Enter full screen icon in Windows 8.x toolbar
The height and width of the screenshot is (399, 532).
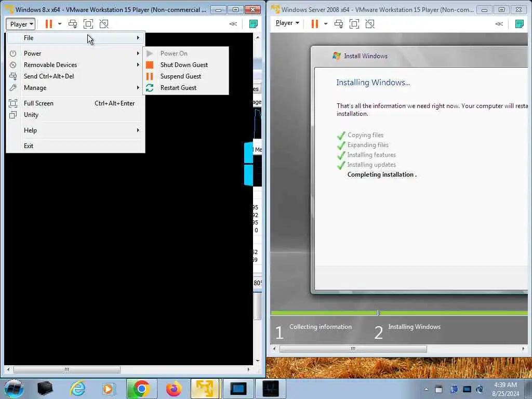pos(88,24)
